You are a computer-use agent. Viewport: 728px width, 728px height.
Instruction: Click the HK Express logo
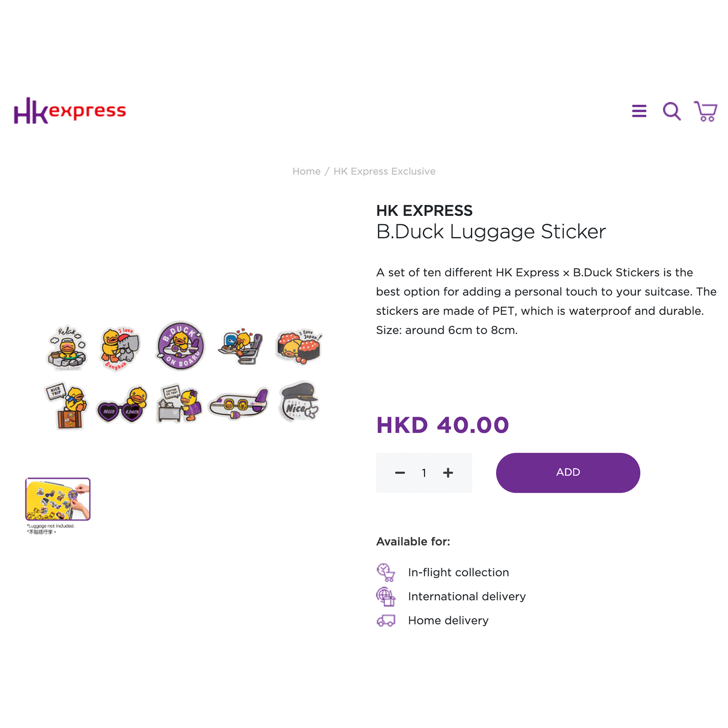pyautogui.click(x=70, y=111)
